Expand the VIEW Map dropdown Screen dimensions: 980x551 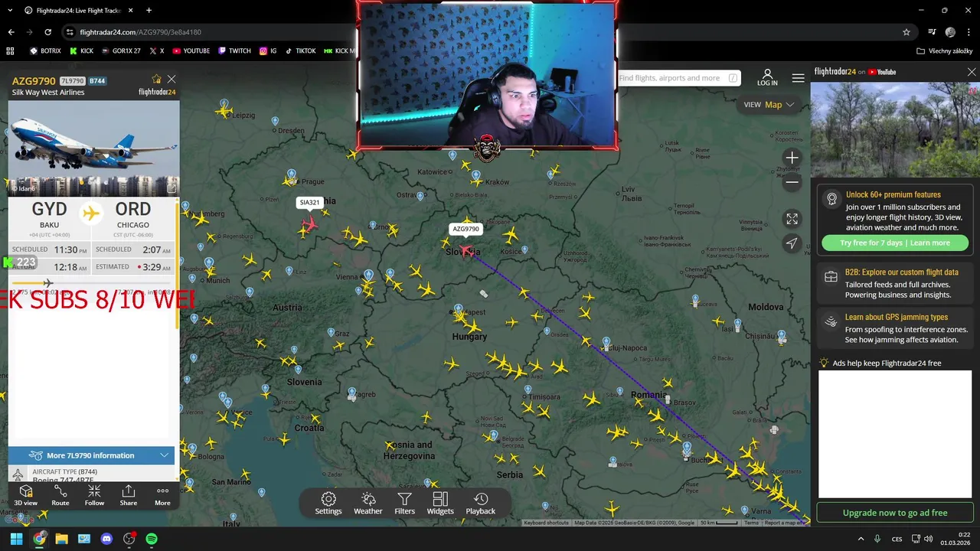point(769,105)
